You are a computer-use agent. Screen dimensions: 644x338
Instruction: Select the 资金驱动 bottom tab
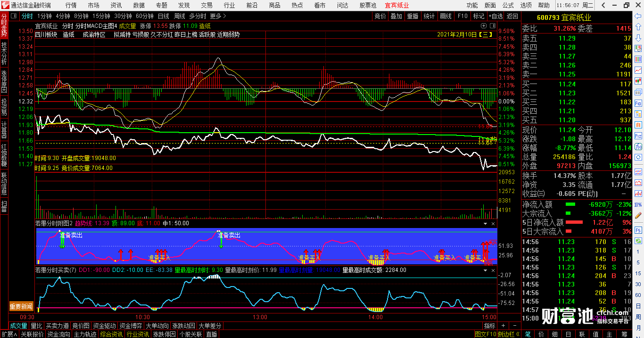click(104, 326)
